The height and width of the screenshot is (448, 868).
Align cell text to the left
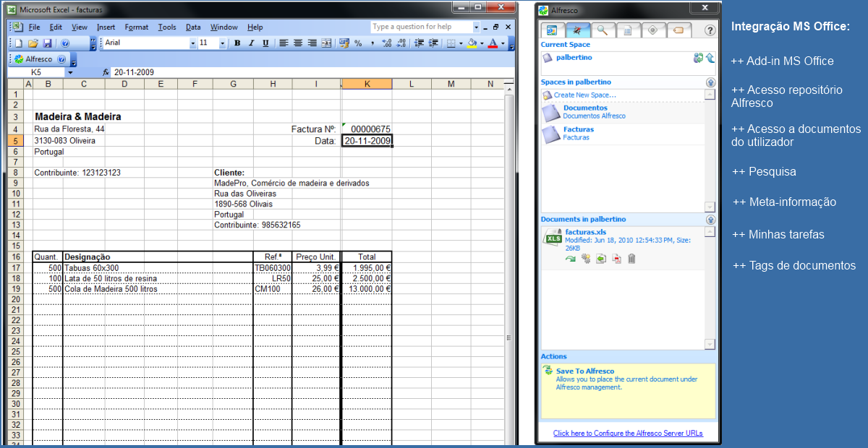pos(284,43)
